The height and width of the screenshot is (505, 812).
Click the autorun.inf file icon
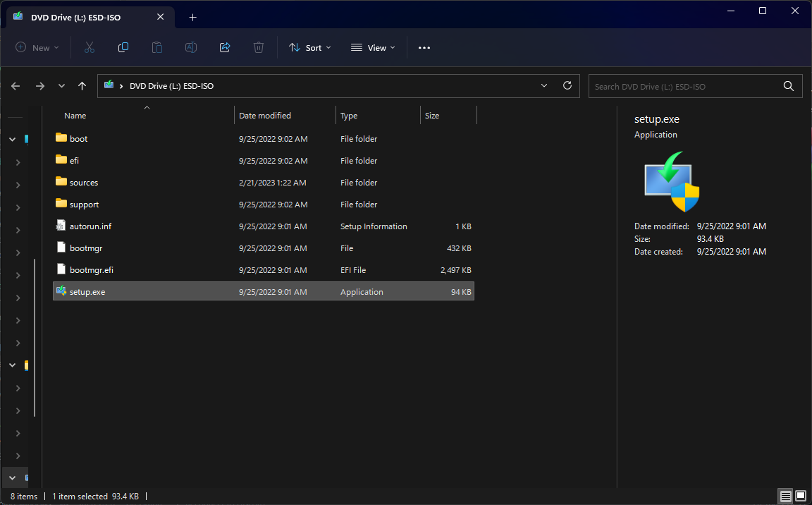(61, 225)
